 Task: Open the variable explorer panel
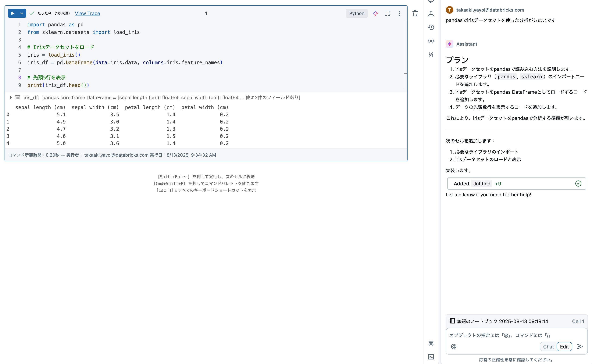(x=431, y=41)
